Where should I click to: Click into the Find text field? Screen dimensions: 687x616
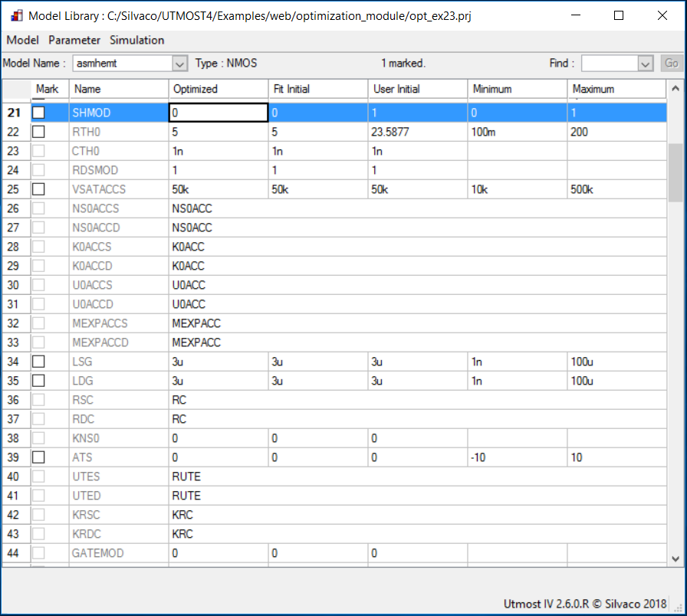point(610,64)
